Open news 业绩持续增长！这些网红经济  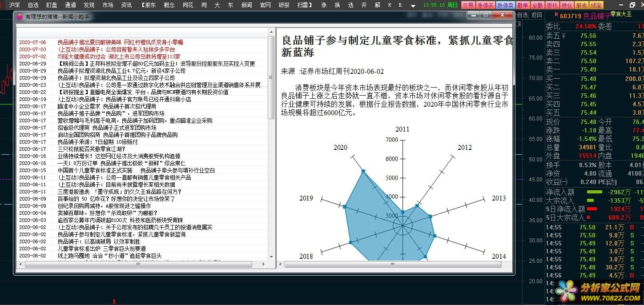click(x=119, y=156)
